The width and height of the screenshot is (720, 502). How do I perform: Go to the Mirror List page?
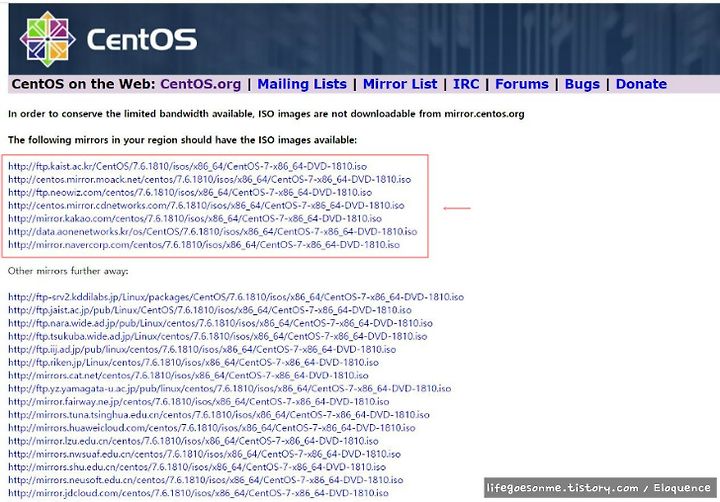pyautogui.click(x=400, y=84)
